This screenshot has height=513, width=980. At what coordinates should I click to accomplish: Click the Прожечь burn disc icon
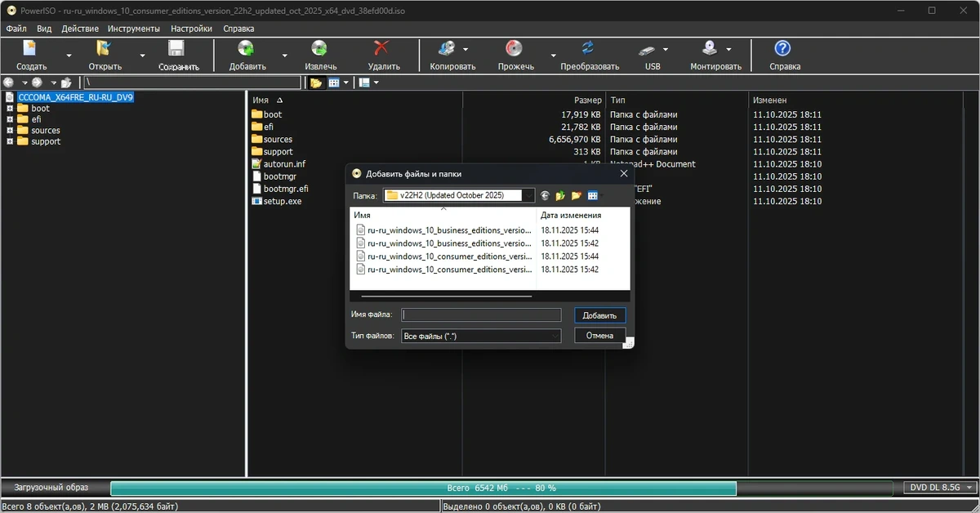coord(514,48)
